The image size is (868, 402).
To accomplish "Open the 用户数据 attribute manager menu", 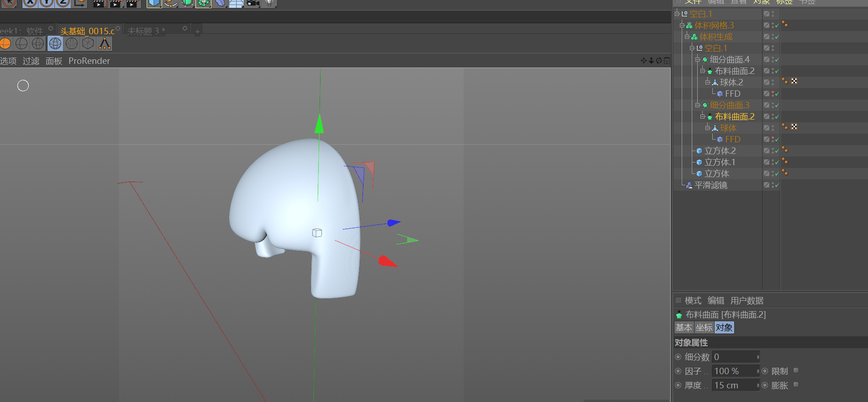I will (747, 301).
